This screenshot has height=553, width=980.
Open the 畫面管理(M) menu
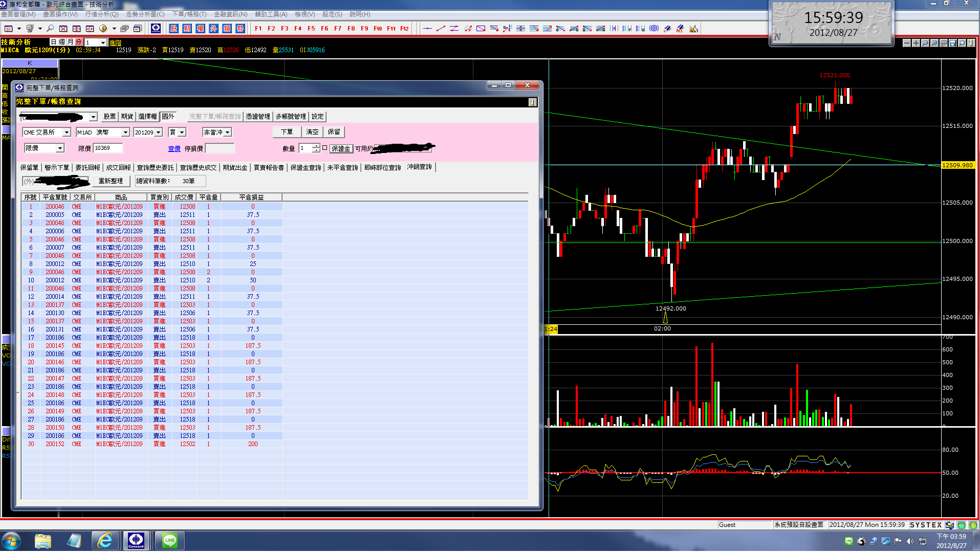pyautogui.click(x=18, y=14)
